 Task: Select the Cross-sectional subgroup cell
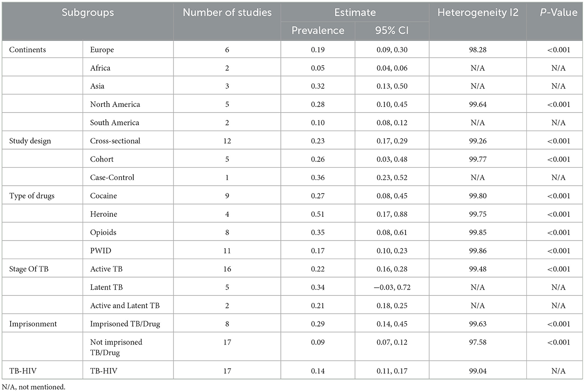pos(115,141)
